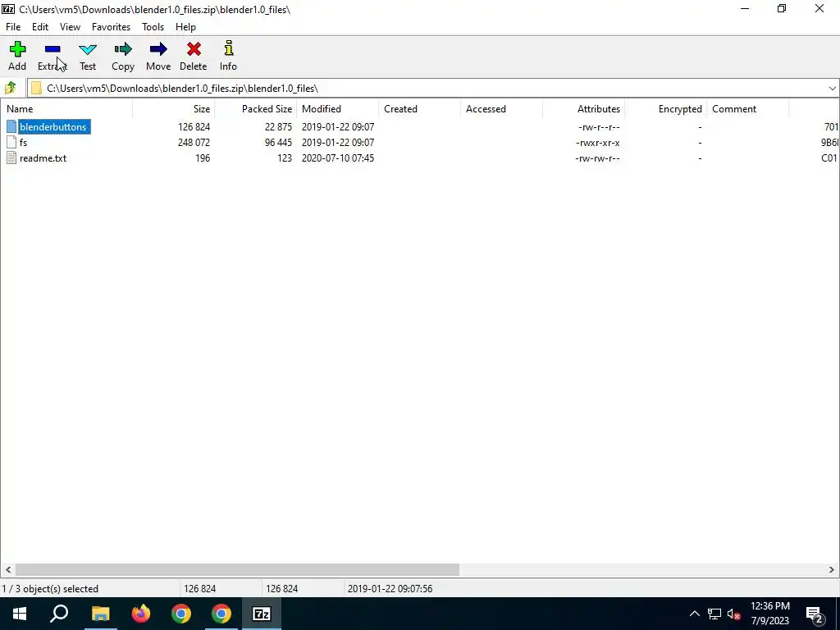Screen dimensions: 840x630
Task: Click the fs file icon
Action: tap(11, 142)
